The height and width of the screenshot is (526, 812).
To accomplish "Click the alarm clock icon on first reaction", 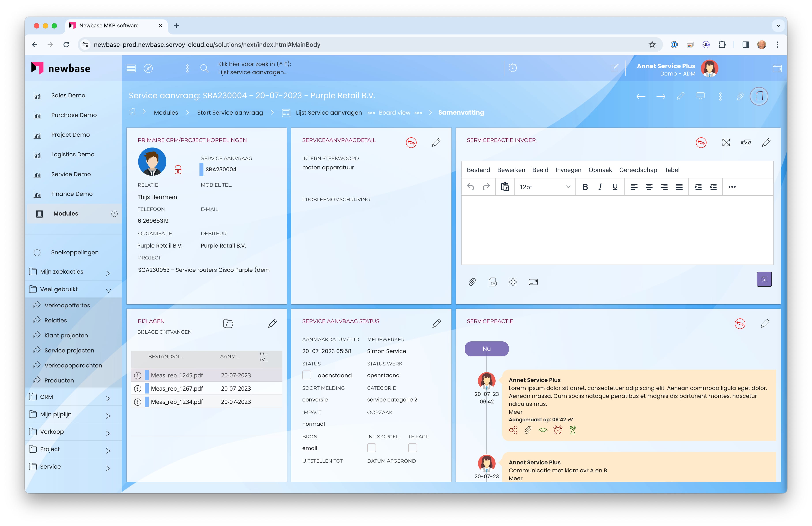I will coord(558,430).
